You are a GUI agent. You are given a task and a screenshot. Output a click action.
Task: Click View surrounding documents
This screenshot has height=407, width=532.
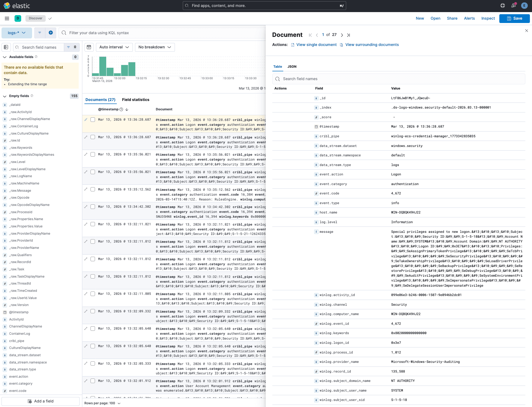[x=372, y=44]
